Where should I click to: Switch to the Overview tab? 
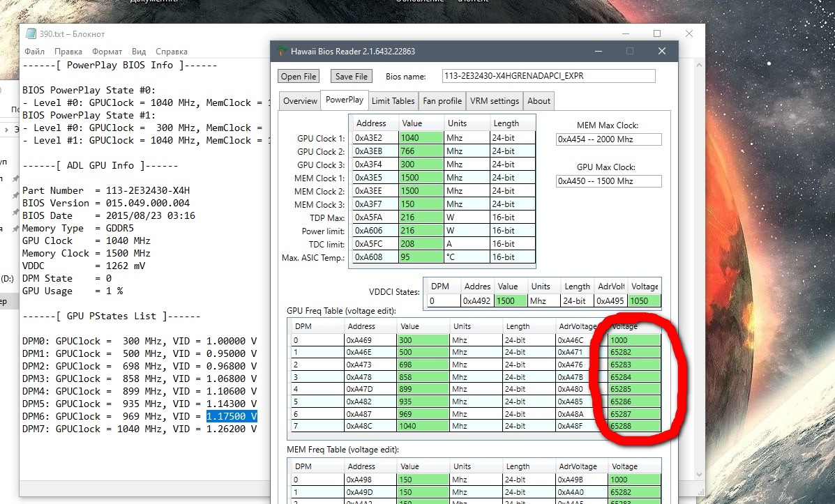(x=300, y=100)
